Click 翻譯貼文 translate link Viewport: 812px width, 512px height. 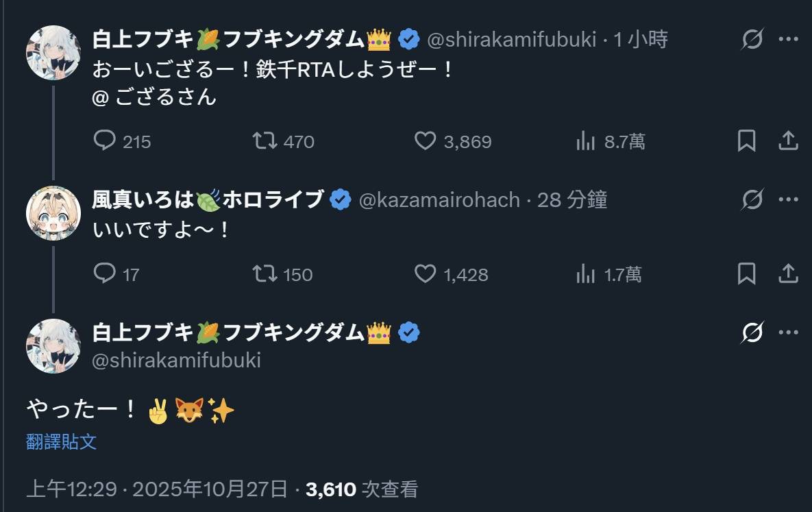click(x=62, y=442)
